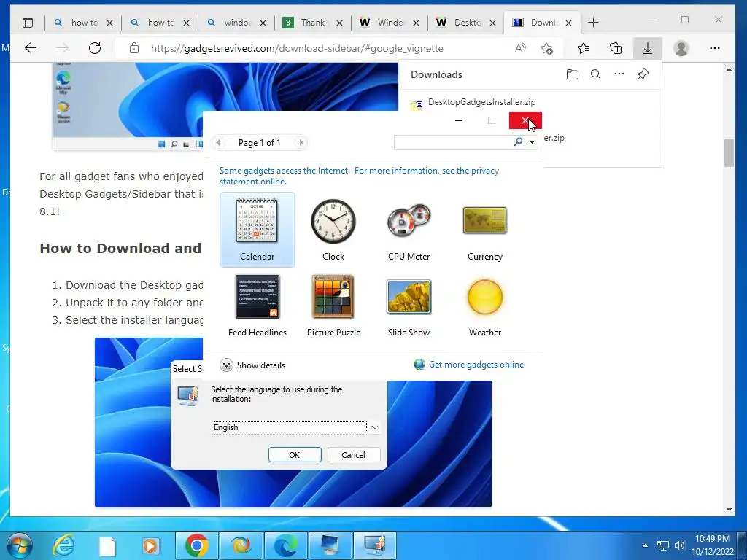Select the Clock gadget

click(333, 230)
